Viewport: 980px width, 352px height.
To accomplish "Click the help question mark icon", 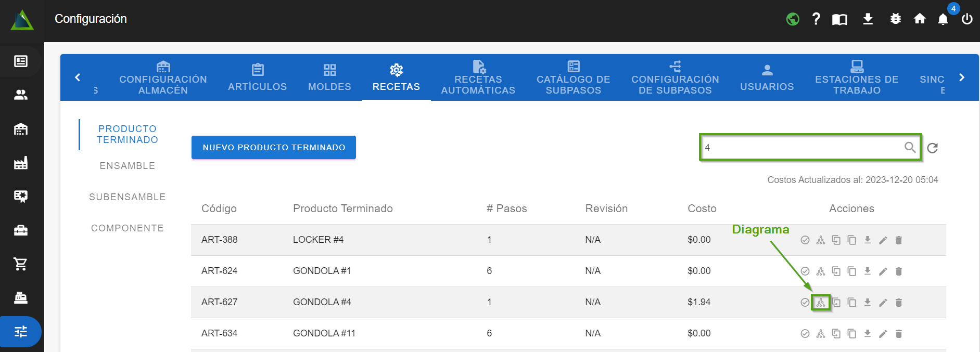I will click(x=816, y=19).
